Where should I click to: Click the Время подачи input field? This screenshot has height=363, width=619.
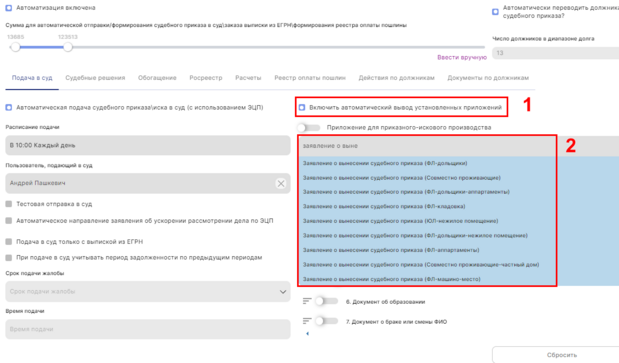[x=148, y=329]
